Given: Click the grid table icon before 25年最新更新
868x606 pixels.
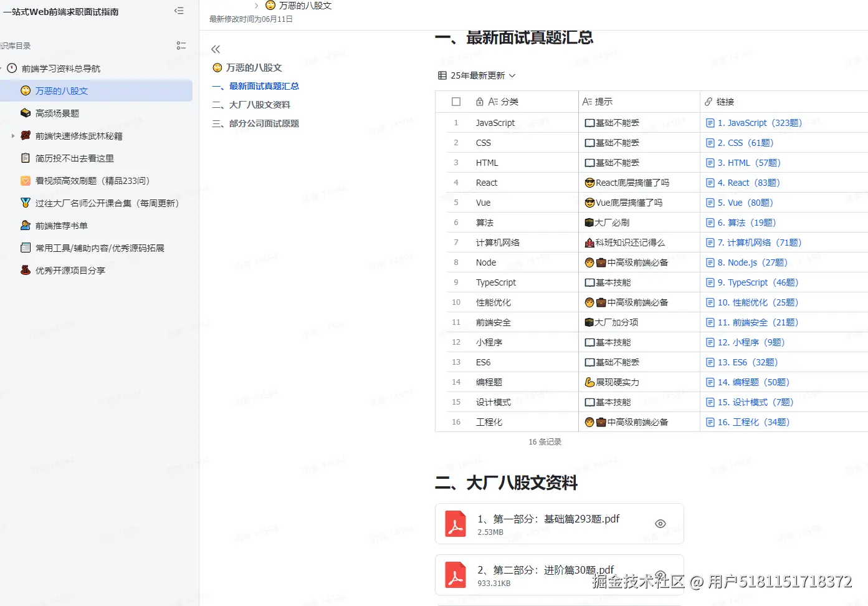Looking at the screenshot, I should coord(442,75).
